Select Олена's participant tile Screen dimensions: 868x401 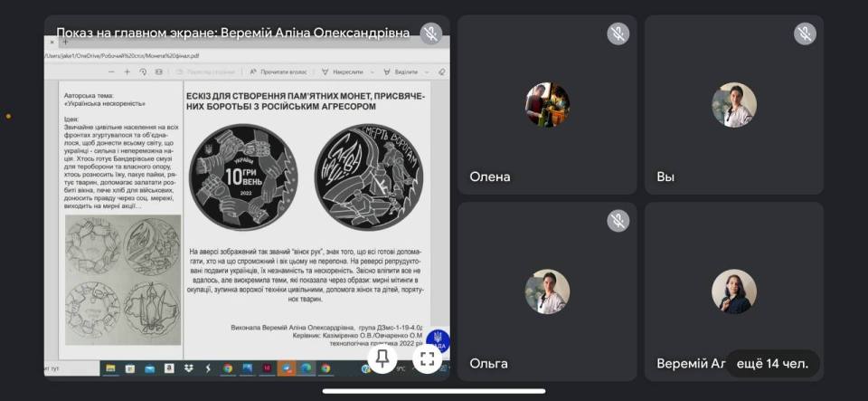pyautogui.click(x=547, y=105)
